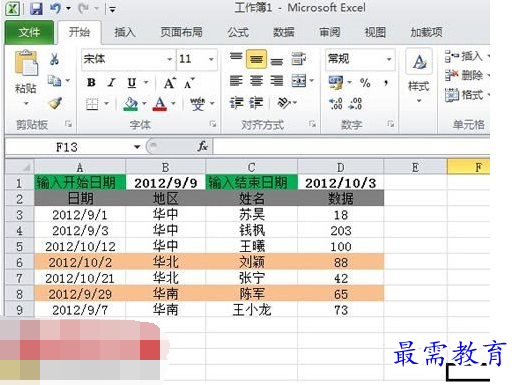Click the select-all corner of the sheet
The height and width of the screenshot is (385, 515).
[20, 167]
